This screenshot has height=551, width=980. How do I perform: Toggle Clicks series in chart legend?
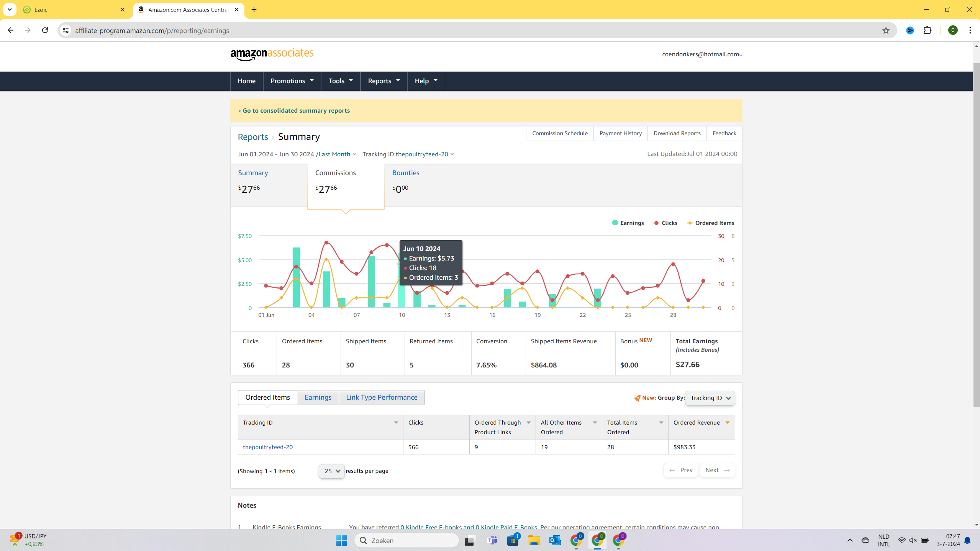click(665, 223)
